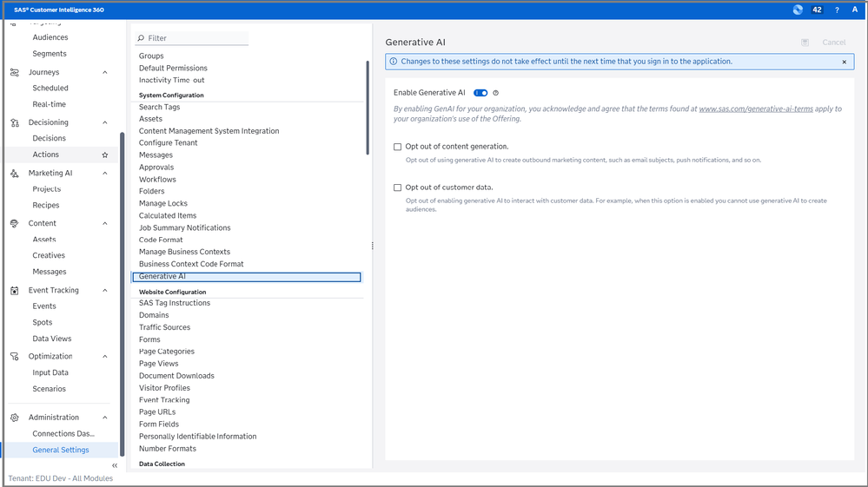
Task: Select Default Permissions setting
Action: click(x=173, y=69)
